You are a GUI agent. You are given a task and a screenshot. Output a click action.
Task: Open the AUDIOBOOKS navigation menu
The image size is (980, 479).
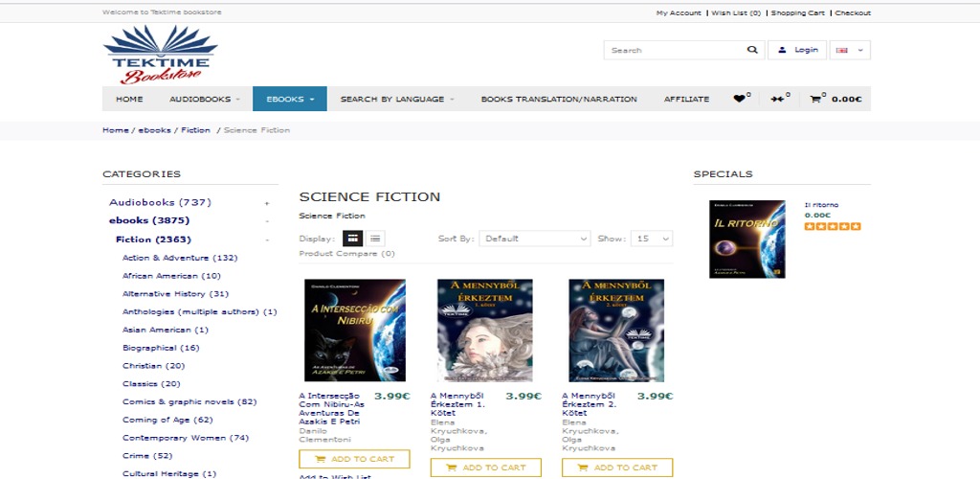pyautogui.click(x=205, y=99)
